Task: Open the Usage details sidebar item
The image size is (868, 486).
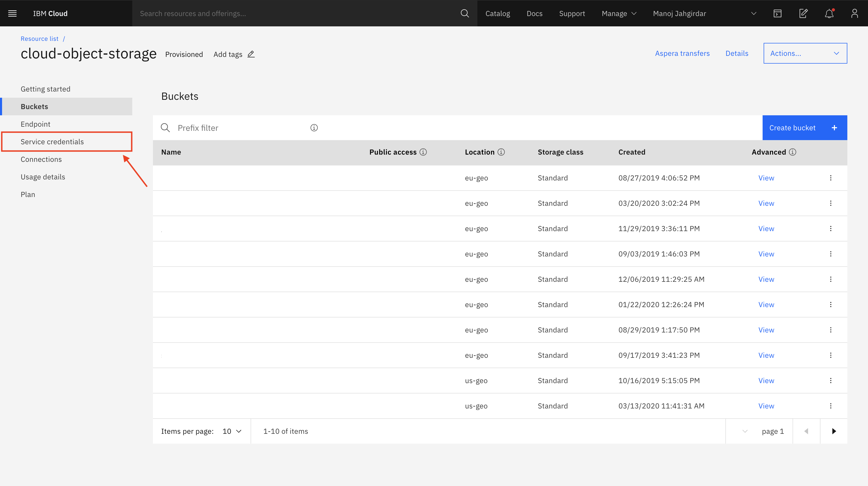Action: (x=43, y=177)
